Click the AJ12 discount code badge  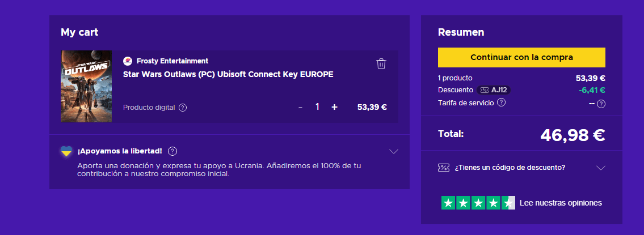pos(494,90)
